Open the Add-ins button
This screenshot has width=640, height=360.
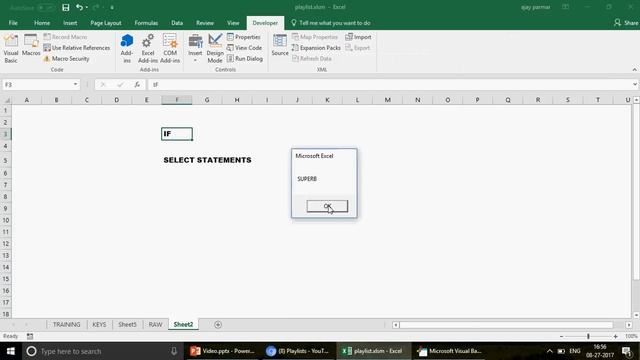127,49
